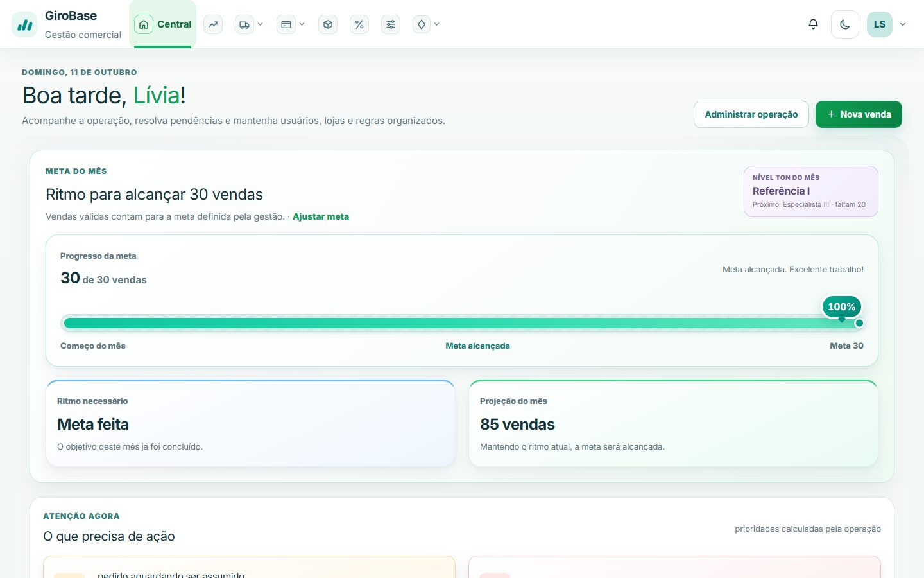Open the delivery truck nav icon

point(244,24)
